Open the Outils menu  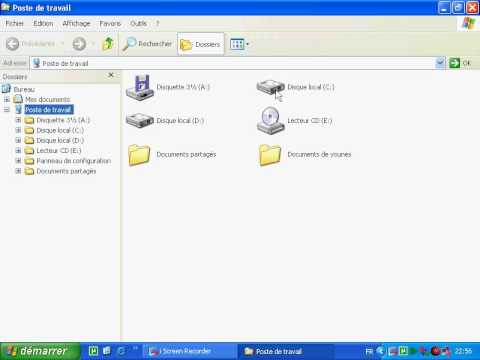pos(138,23)
